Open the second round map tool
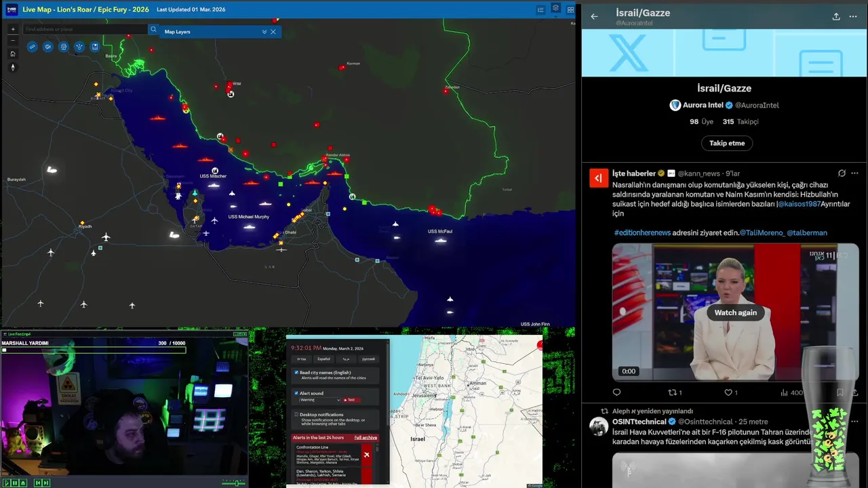Viewport: 868px width, 488px height. point(47,47)
